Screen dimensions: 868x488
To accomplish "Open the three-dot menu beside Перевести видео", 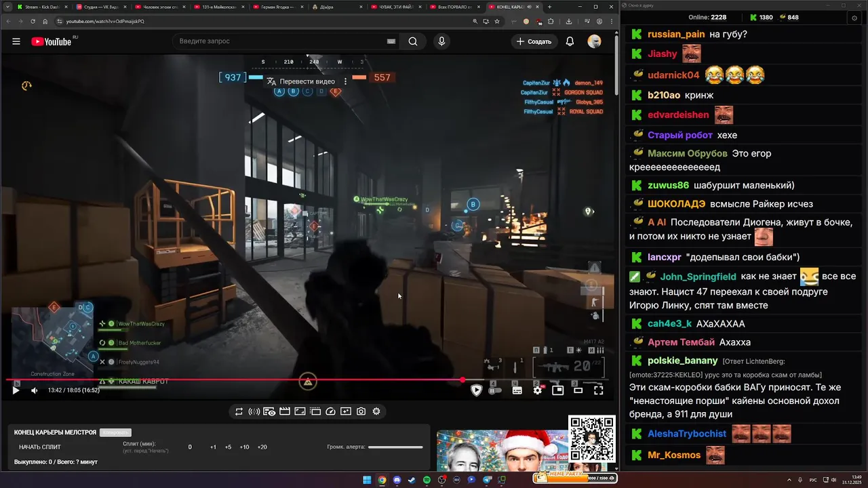I will (345, 81).
